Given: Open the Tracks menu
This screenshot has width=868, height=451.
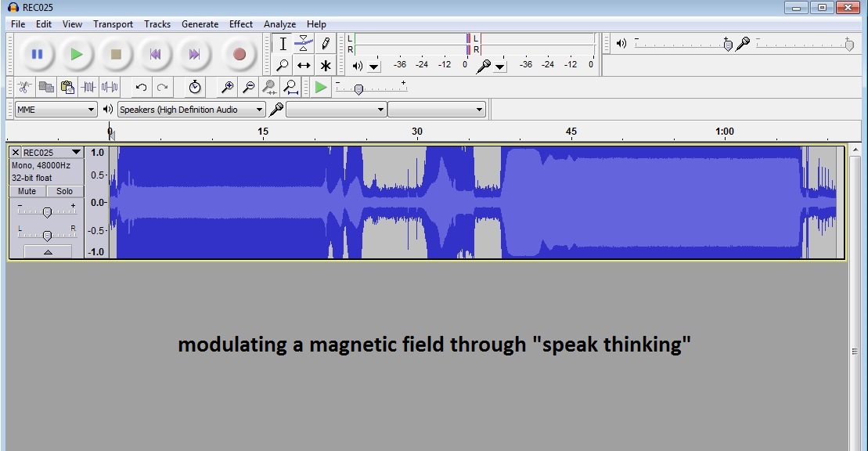Looking at the screenshot, I should (x=157, y=23).
